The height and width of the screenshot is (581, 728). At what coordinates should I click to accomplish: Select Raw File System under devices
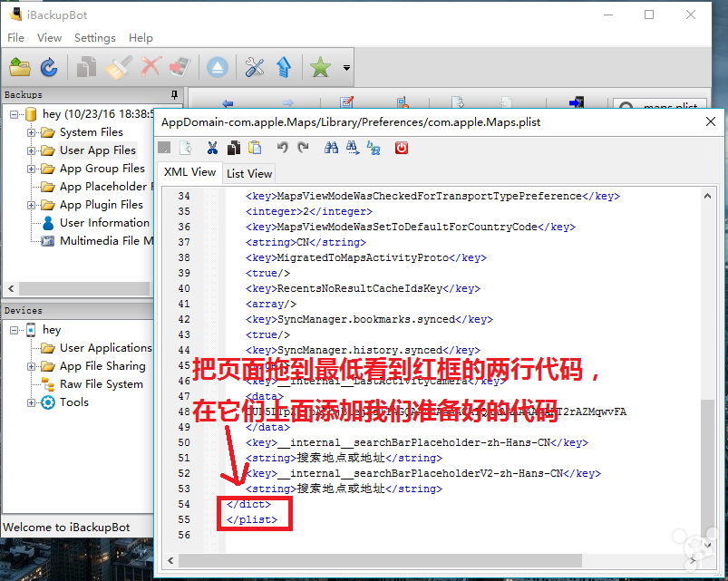102,384
